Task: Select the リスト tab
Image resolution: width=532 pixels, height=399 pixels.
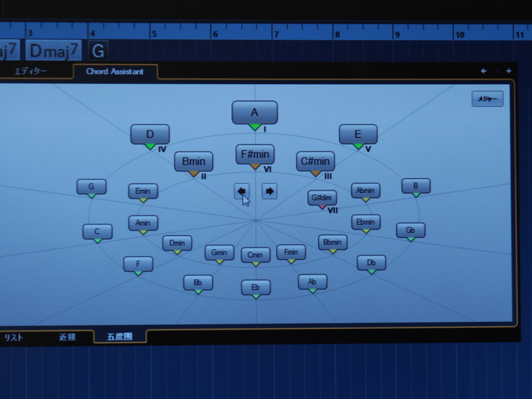Action: 14,338
